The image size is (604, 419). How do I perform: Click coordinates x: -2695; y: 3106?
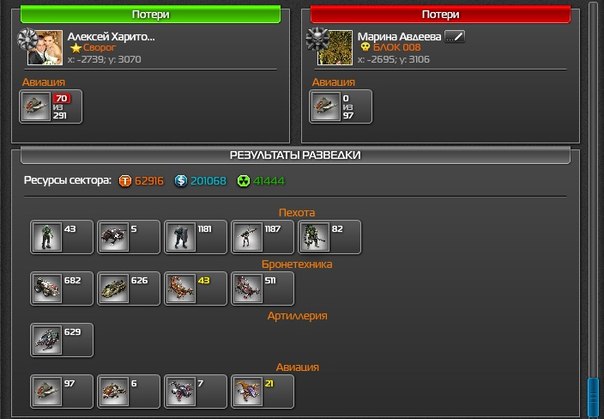pos(393,59)
